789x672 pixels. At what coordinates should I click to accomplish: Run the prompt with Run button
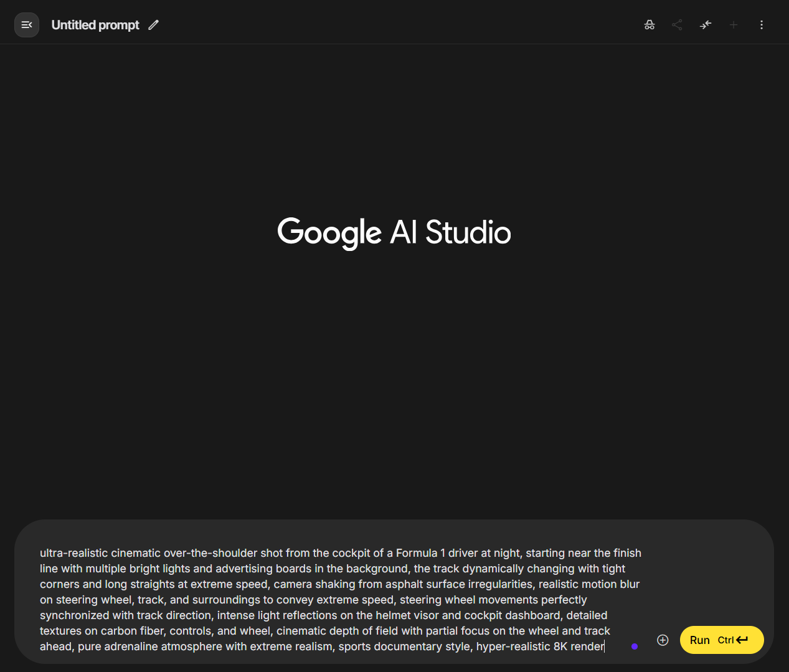722,640
